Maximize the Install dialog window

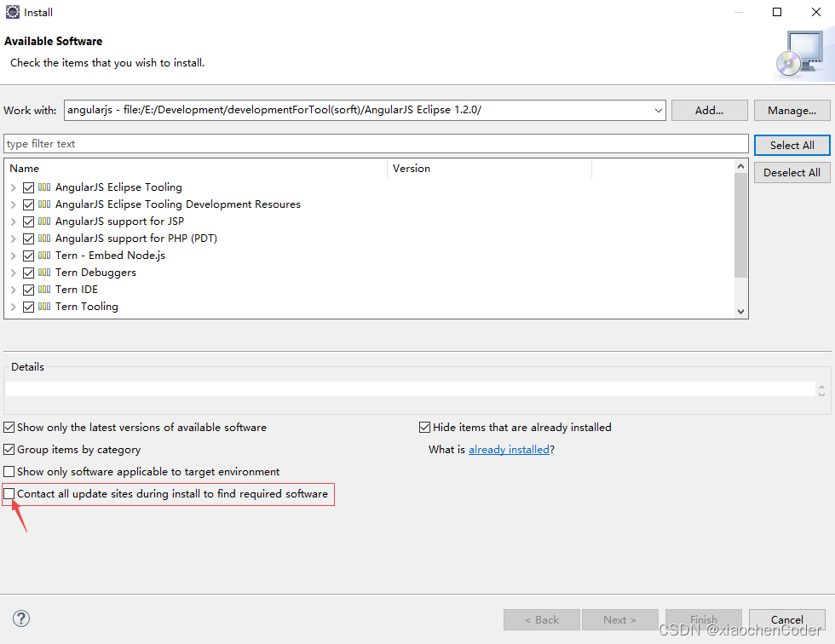(x=777, y=12)
